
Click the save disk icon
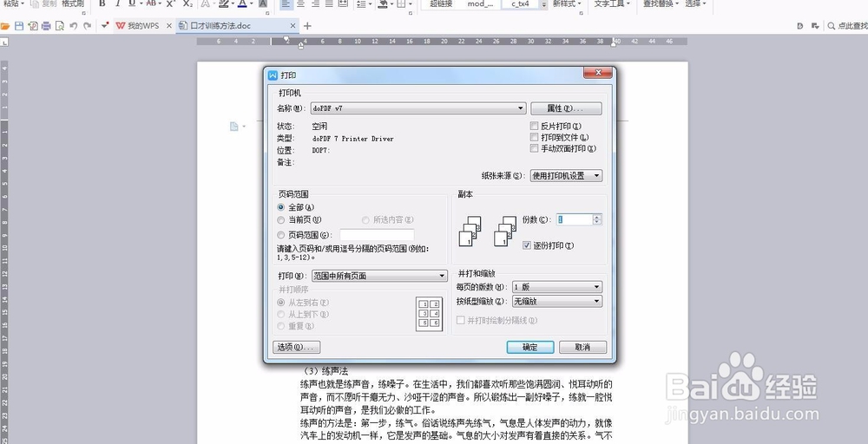pyautogui.click(x=19, y=26)
